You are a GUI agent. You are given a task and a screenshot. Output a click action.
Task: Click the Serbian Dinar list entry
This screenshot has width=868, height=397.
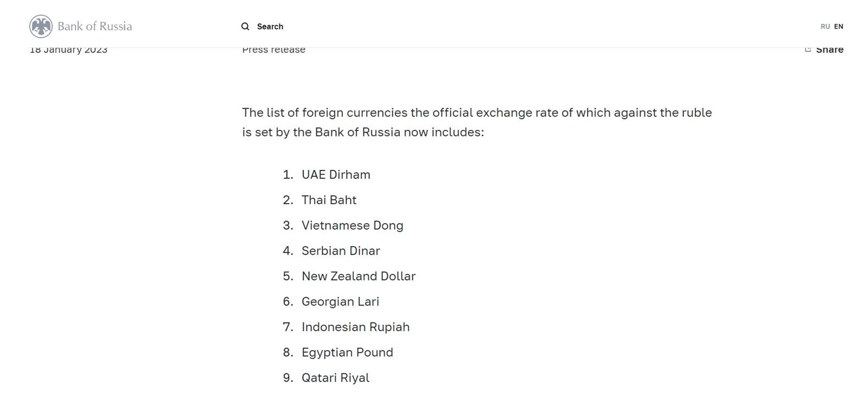(341, 251)
